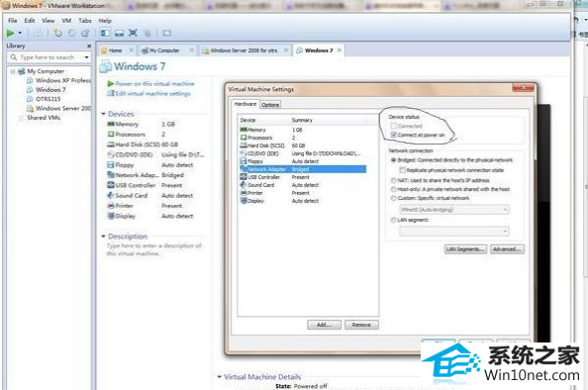Select Windows Server 2008 in library tree
This screenshot has width=588, height=390.
click(59, 108)
